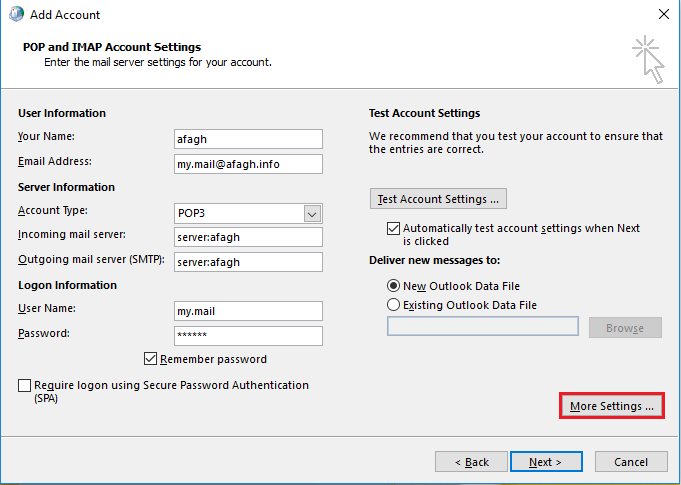This screenshot has width=681, height=485.
Task: Enable Require logon using Secure Password Authentication
Action: (x=24, y=385)
